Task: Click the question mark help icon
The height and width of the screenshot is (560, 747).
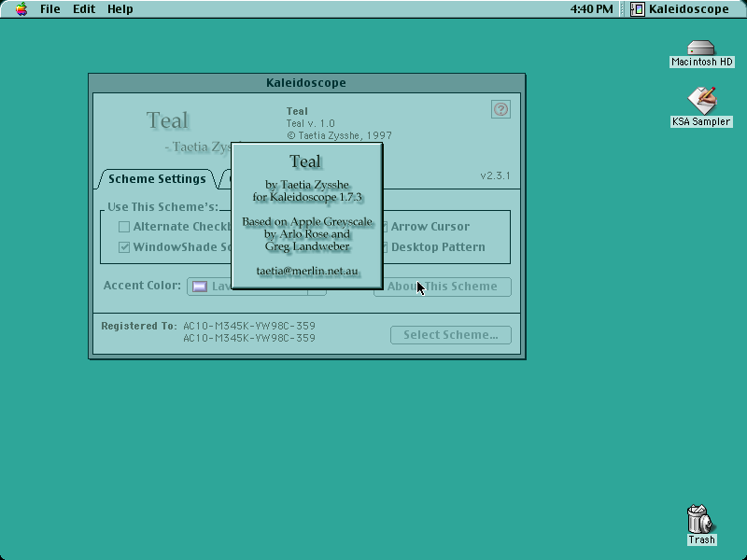Action: pyautogui.click(x=500, y=109)
